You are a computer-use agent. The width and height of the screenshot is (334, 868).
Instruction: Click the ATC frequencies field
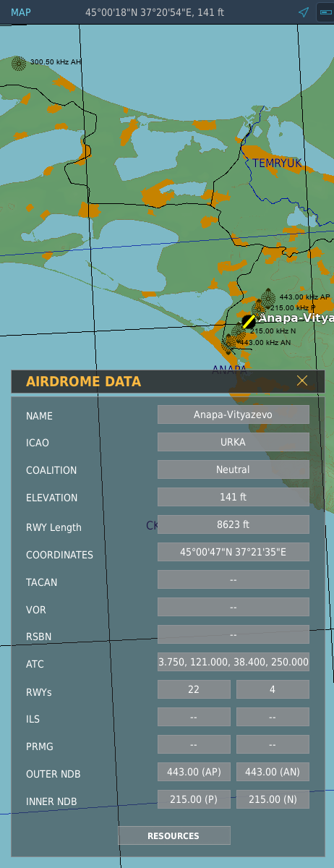233,662
